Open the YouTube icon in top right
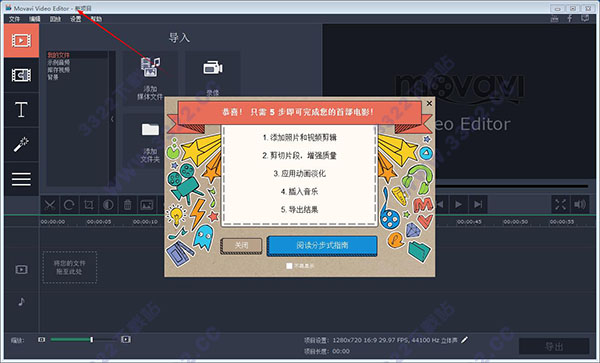 coord(554,18)
